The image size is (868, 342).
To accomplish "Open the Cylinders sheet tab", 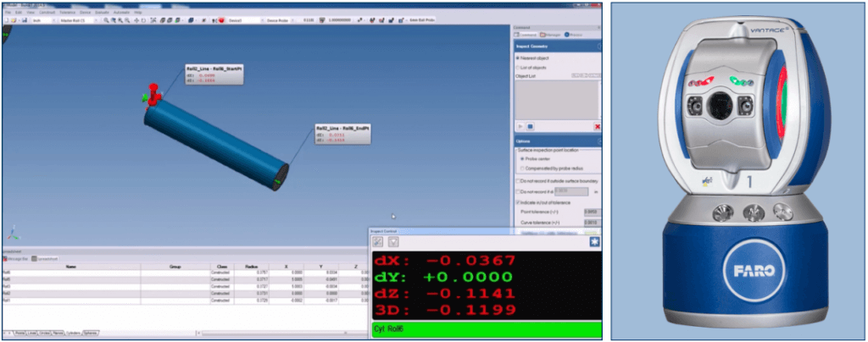I will click(x=73, y=334).
